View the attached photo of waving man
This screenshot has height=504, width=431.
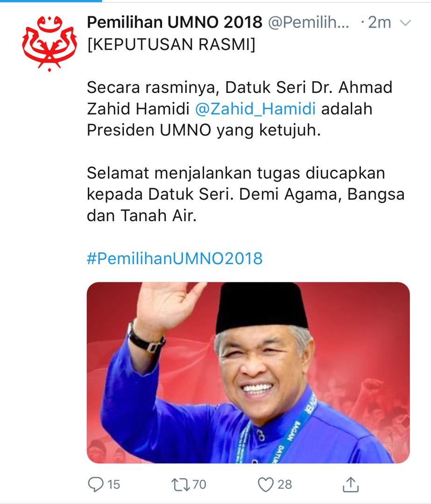click(248, 372)
